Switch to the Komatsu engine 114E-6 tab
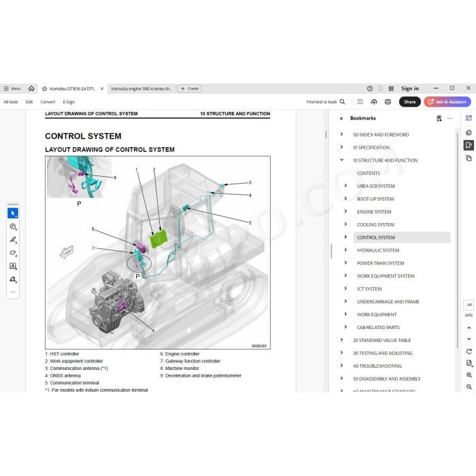This screenshot has height=476, width=476. (x=141, y=88)
